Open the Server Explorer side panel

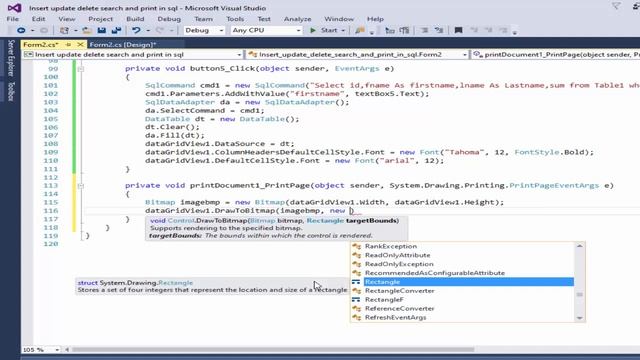tap(11, 58)
